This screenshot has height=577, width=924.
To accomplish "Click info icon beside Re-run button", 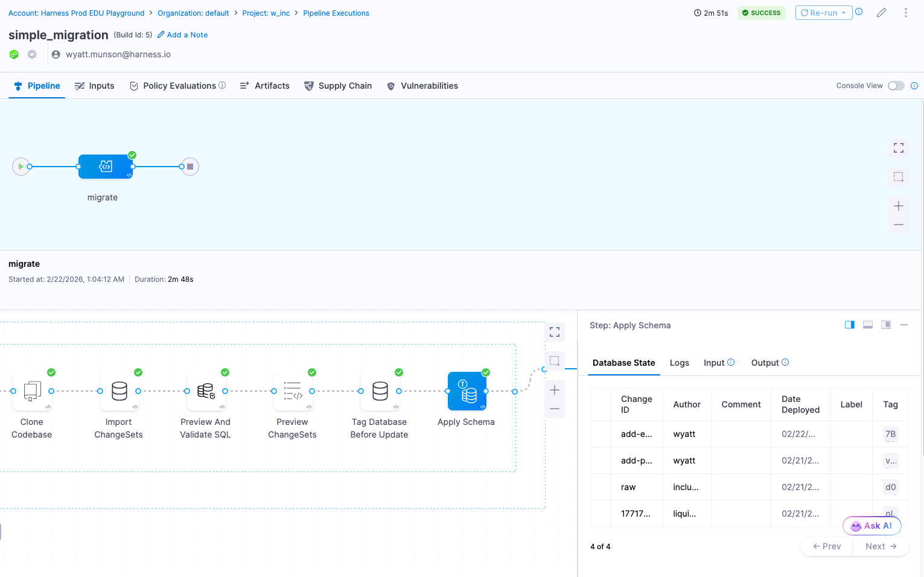I will (859, 11).
